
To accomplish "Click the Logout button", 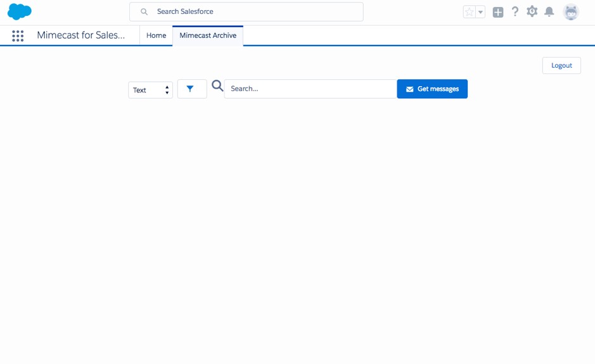I will 561,66.
